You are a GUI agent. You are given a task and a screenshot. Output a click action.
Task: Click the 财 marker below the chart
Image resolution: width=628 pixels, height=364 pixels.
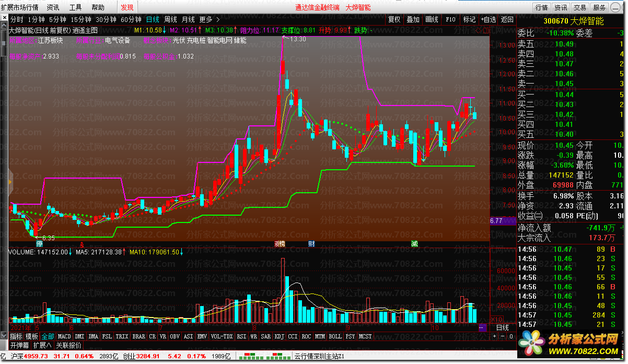(311, 244)
